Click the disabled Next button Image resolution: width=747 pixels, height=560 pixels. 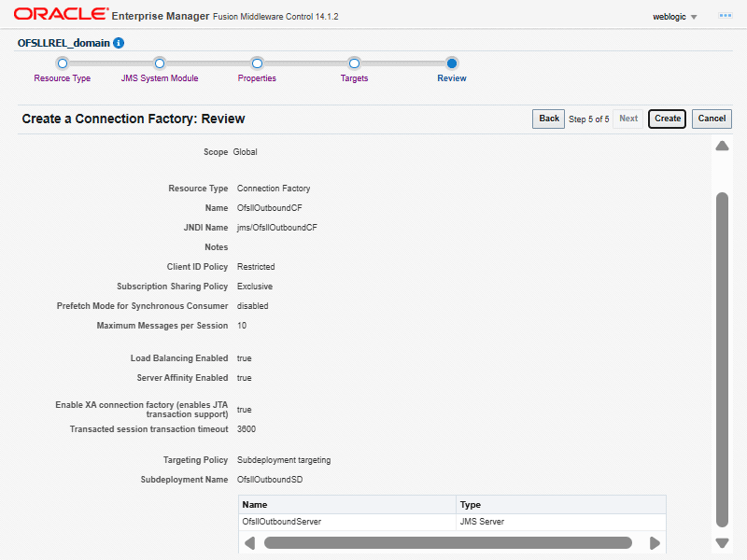coord(628,119)
